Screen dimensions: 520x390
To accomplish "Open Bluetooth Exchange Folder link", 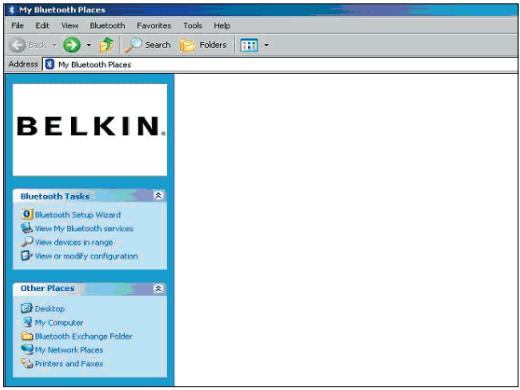I will [84, 336].
